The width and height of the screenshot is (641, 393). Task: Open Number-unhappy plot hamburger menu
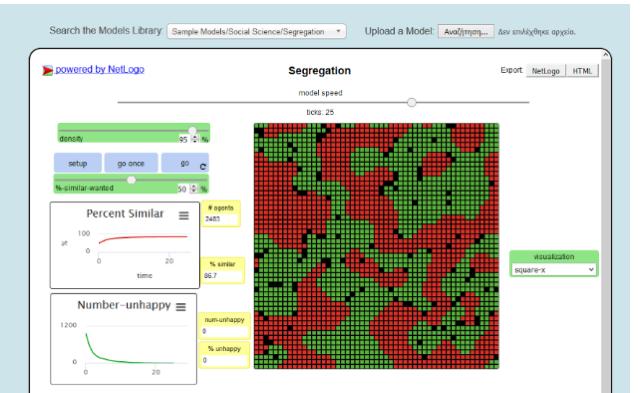[x=181, y=307]
